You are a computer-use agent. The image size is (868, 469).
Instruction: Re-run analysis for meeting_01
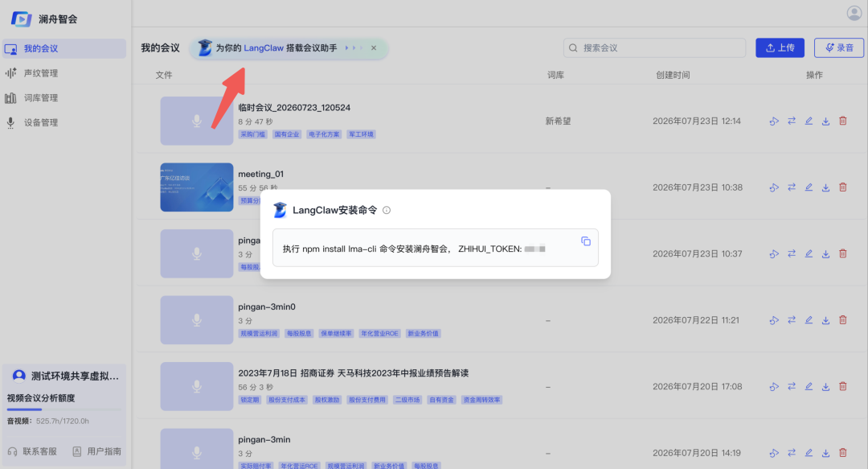[x=774, y=187]
